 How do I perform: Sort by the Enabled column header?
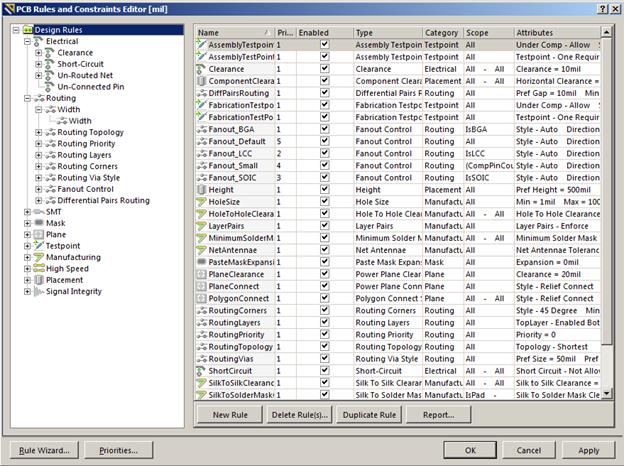pos(325,33)
